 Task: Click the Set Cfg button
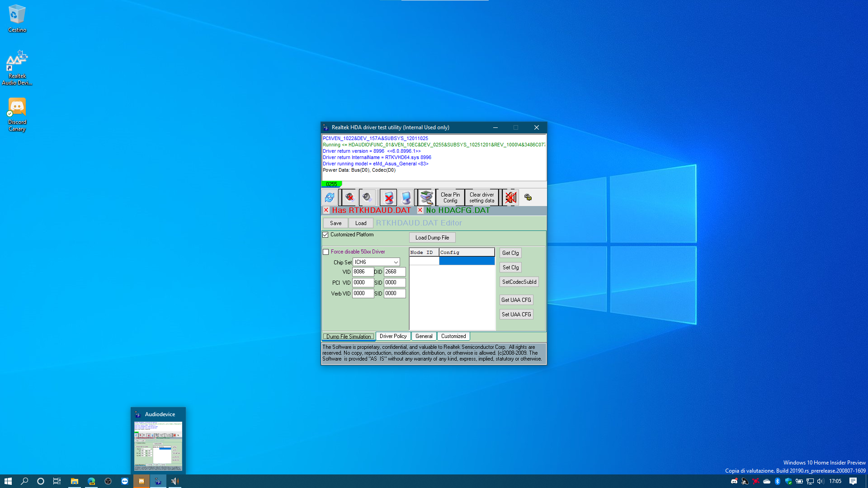510,267
